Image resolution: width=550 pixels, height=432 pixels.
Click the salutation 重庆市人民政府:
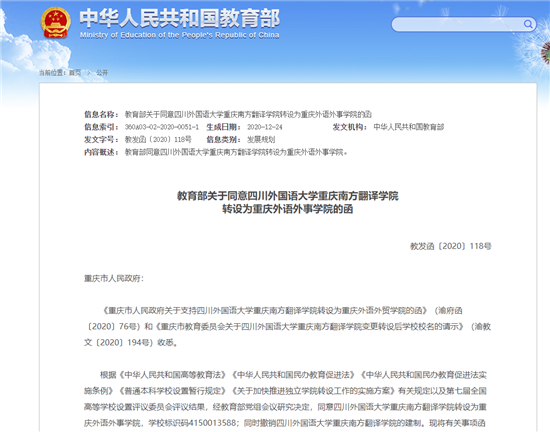click(114, 278)
